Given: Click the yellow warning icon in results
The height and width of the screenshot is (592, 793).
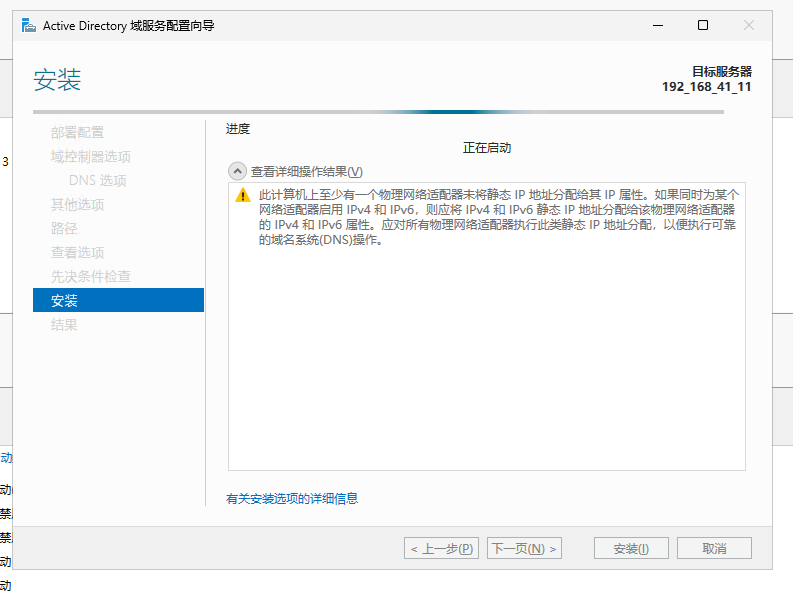Looking at the screenshot, I should [x=243, y=195].
